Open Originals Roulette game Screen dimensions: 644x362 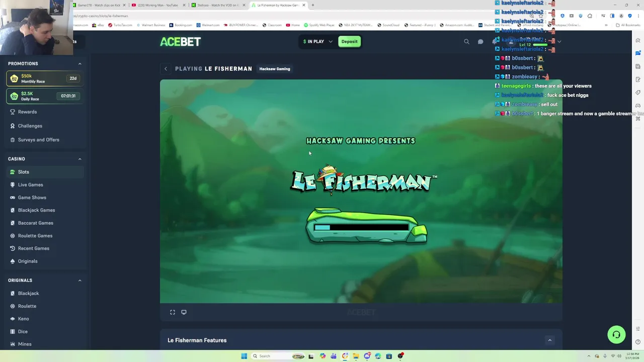pos(44,306)
